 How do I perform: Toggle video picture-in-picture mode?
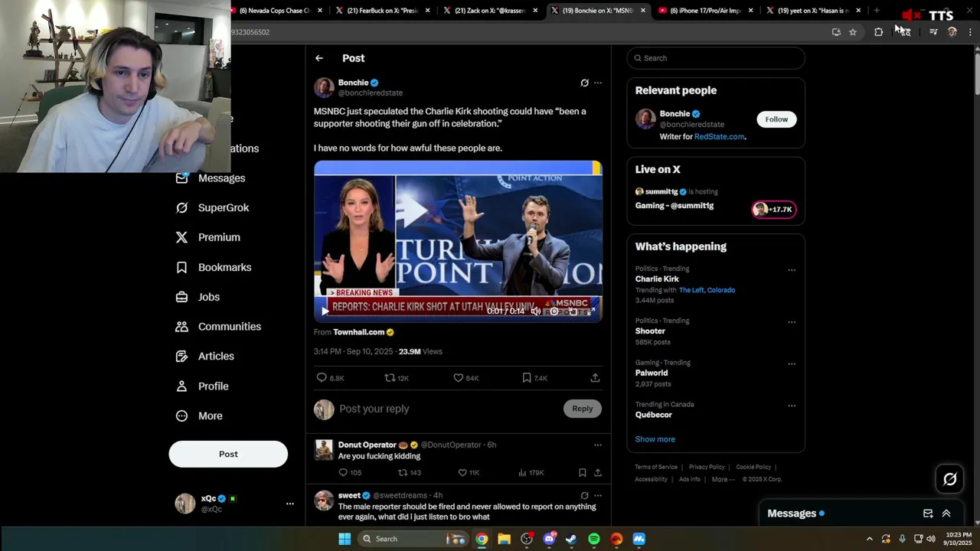573,311
